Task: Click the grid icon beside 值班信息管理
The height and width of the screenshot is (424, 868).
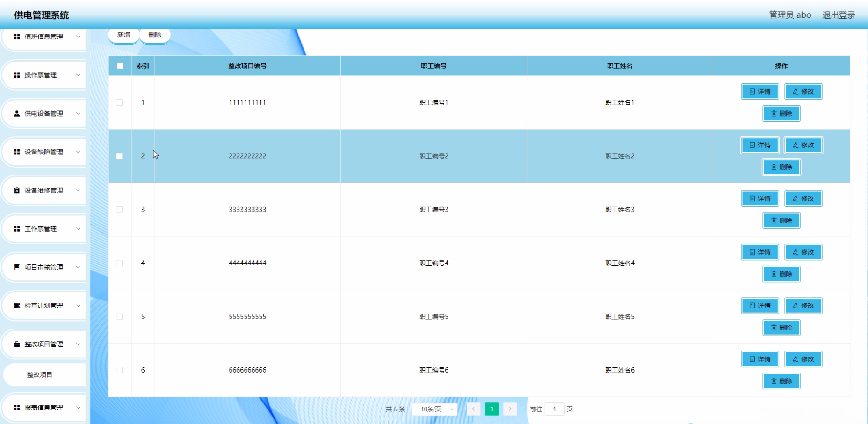Action: (x=17, y=37)
